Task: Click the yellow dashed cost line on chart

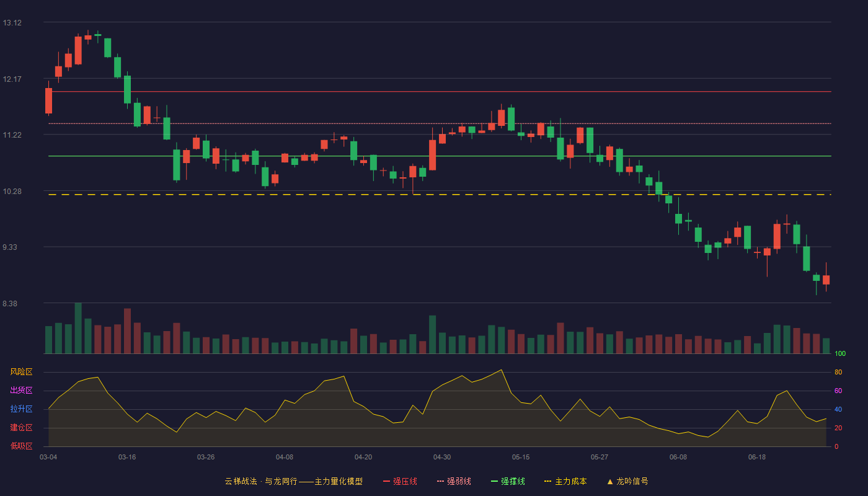Action: pyautogui.click(x=440, y=195)
